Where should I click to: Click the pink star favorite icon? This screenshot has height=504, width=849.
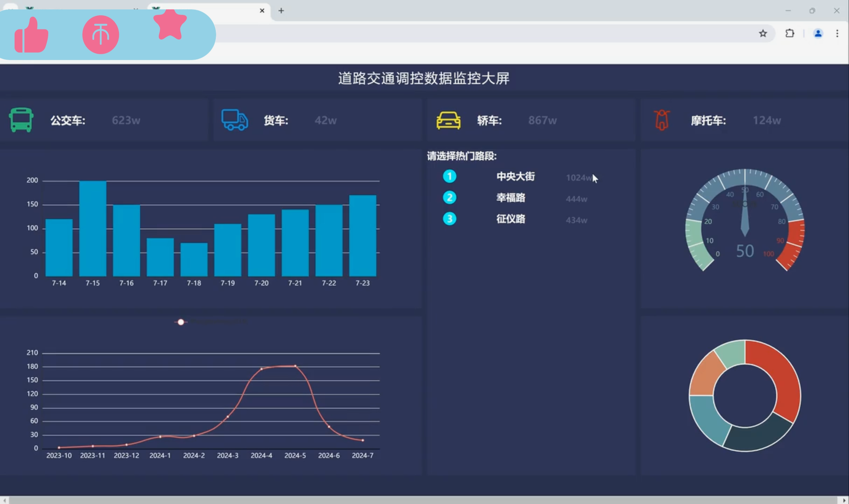pos(170,24)
